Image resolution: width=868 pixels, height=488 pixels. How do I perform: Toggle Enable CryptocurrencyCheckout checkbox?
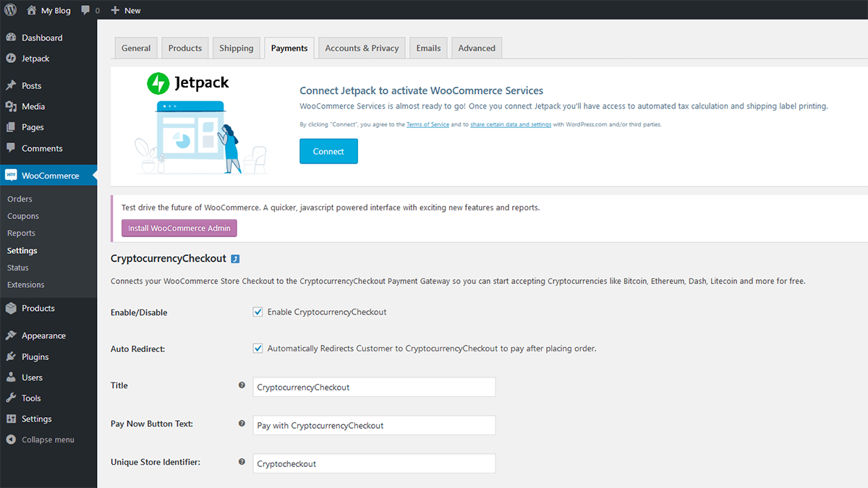[x=258, y=312]
